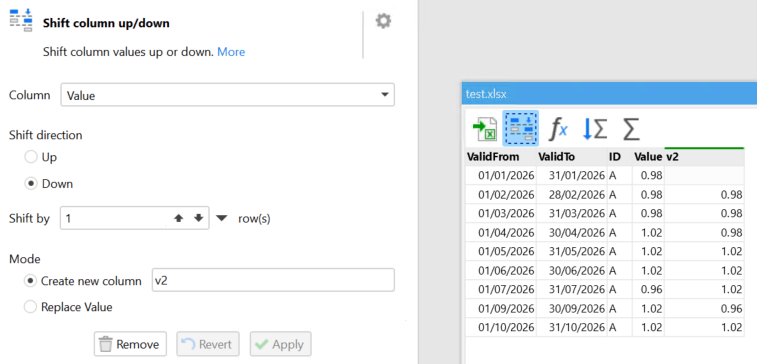757x364 pixels.
Task: Click the v2 column header
Action: (704, 157)
